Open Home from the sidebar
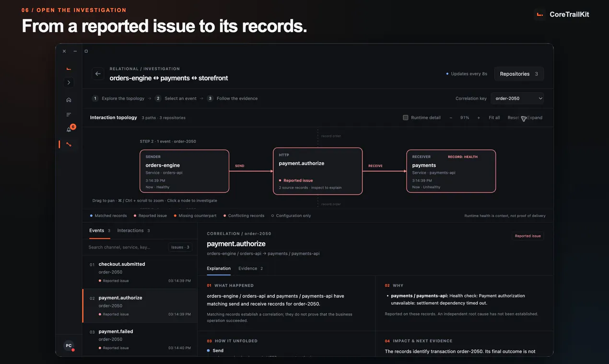Image resolution: width=609 pixels, height=364 pixels. pyautogui.click(x=69, y=100)
